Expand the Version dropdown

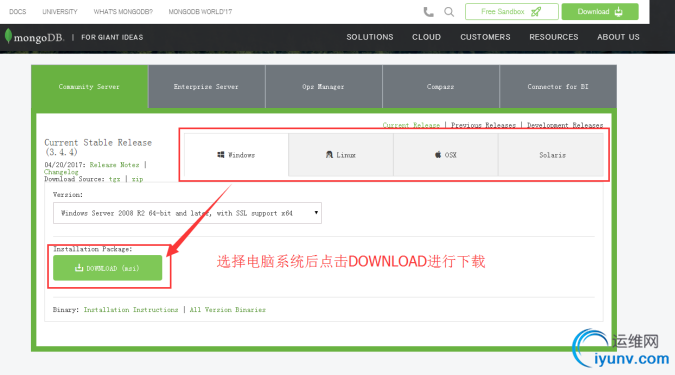(187, 213)
